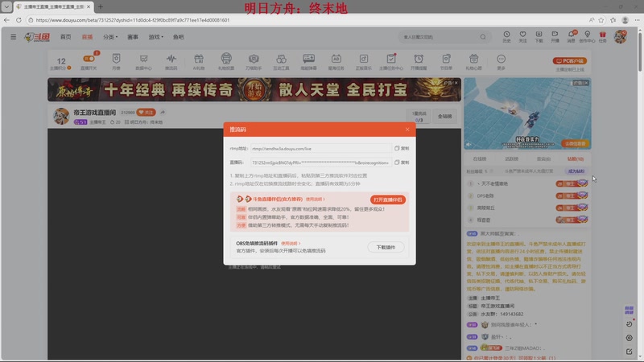Open the 历史 history icon
Screen dimensions: 644x362
tap(506, 36)
